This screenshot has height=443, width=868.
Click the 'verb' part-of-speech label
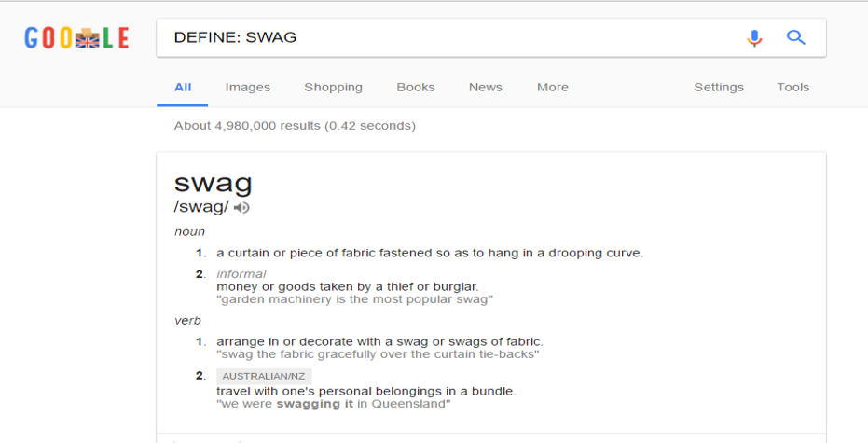click(x=188, y=320)
